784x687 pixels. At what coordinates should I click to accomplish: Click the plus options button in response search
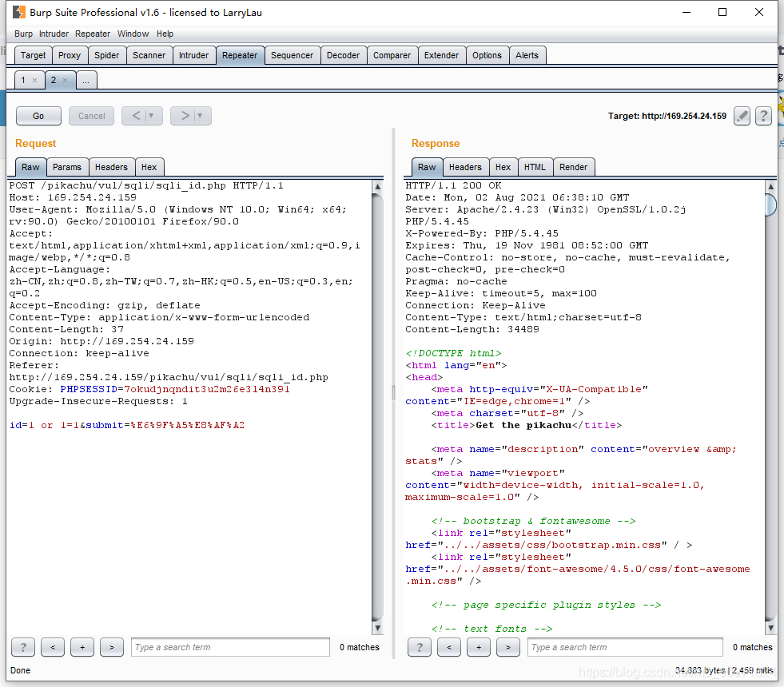[479, 647]
